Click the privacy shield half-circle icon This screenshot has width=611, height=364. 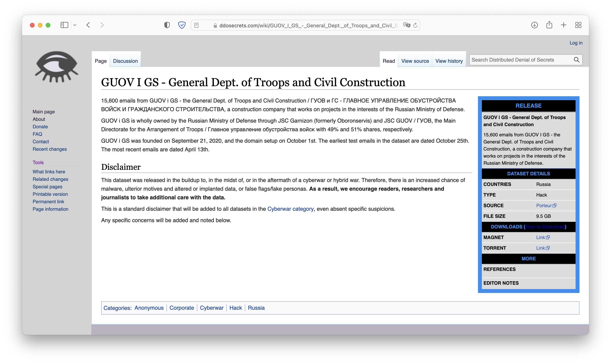pos(167,25)
